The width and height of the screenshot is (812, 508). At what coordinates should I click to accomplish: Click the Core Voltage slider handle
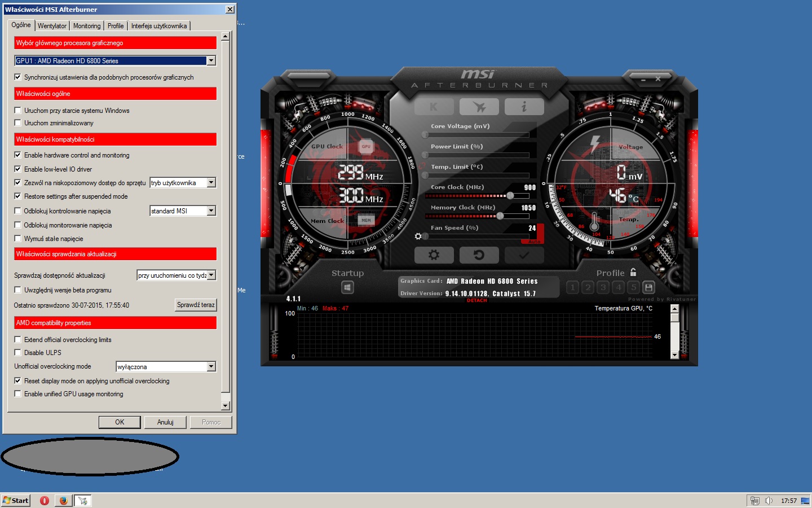(425, 135)
